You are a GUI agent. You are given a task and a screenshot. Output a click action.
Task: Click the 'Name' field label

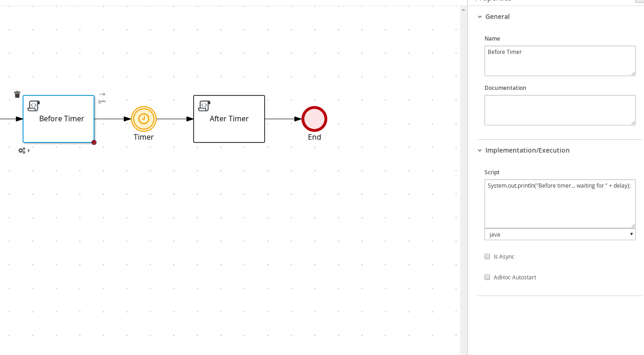[492, 39]
